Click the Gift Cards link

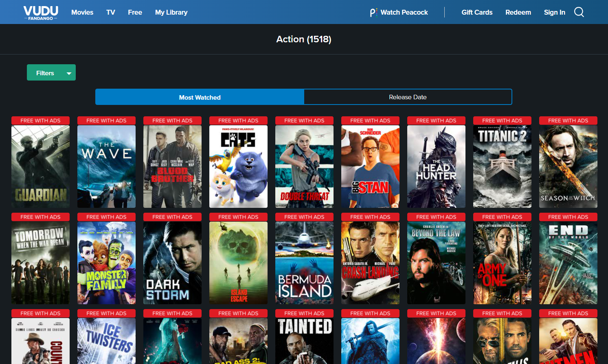point(477,13)
